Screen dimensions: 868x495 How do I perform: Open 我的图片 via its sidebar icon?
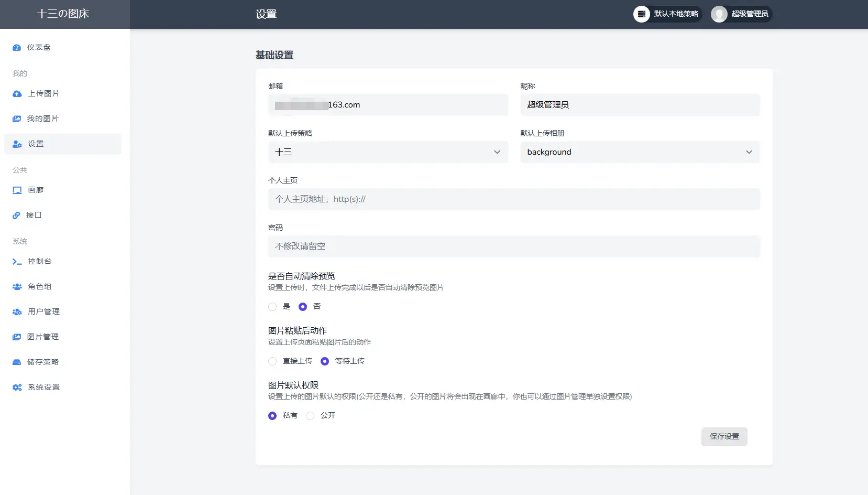tap(17, 119)
